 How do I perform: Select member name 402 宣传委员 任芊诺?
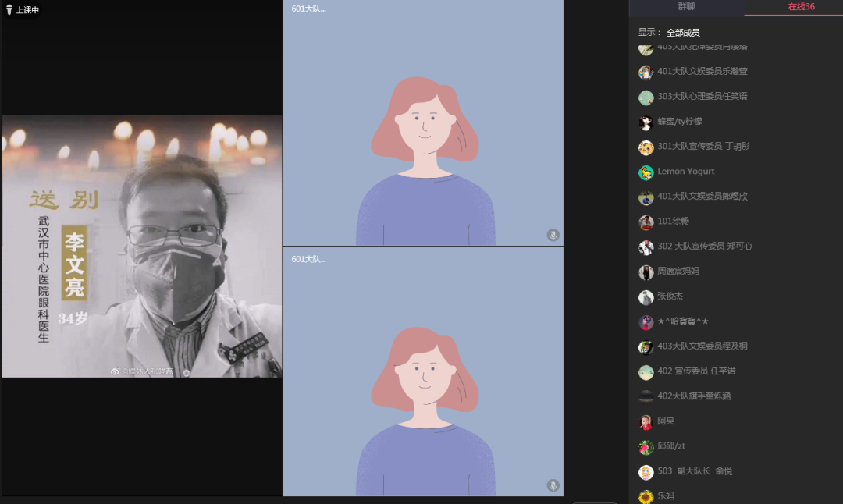[x=696, y=371]
